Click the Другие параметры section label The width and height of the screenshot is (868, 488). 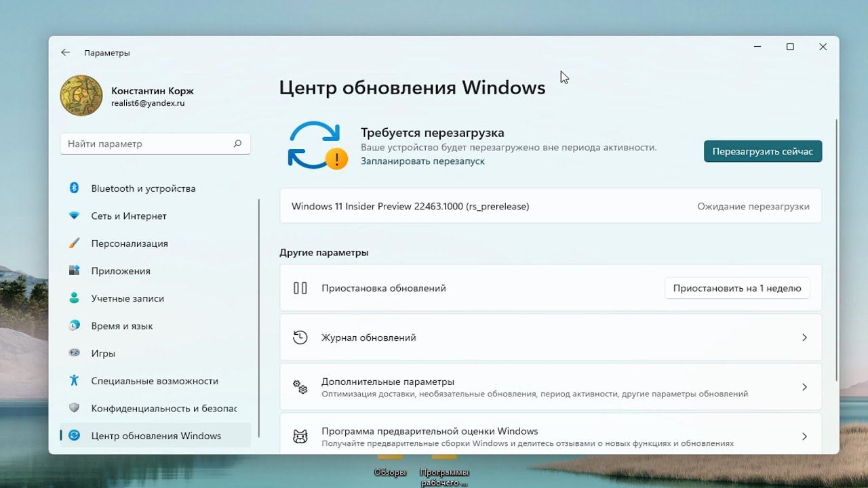[324, 252]
